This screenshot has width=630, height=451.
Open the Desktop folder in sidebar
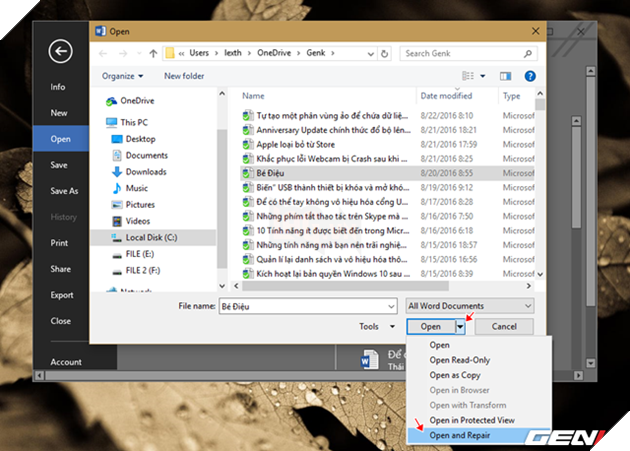[x=141, y=139]
